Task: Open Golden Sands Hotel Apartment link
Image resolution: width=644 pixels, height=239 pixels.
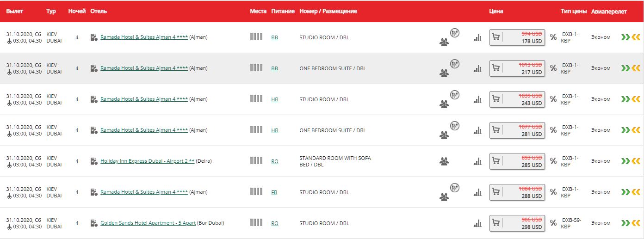Action: 148,223
